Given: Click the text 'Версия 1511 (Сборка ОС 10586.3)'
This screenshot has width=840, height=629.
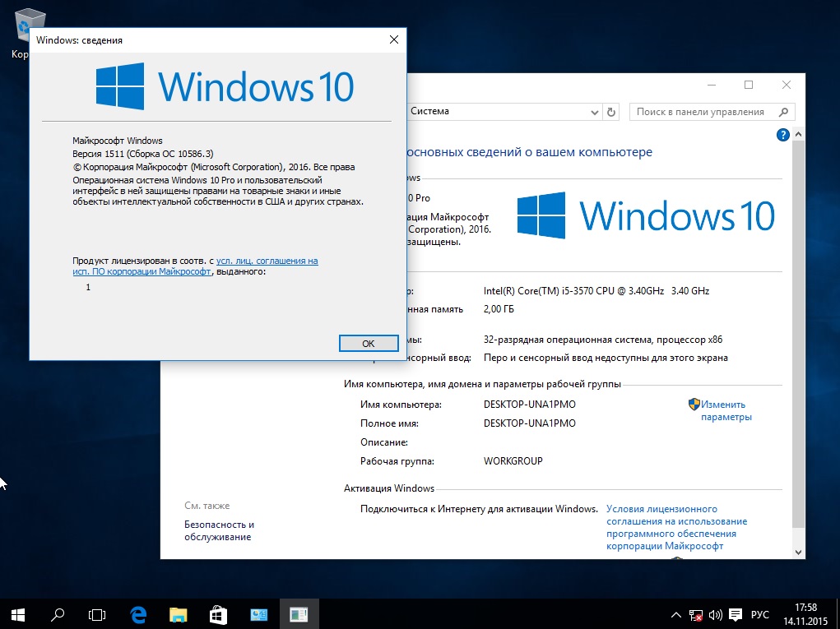Looking at the screenshot, I should point(143,154).
